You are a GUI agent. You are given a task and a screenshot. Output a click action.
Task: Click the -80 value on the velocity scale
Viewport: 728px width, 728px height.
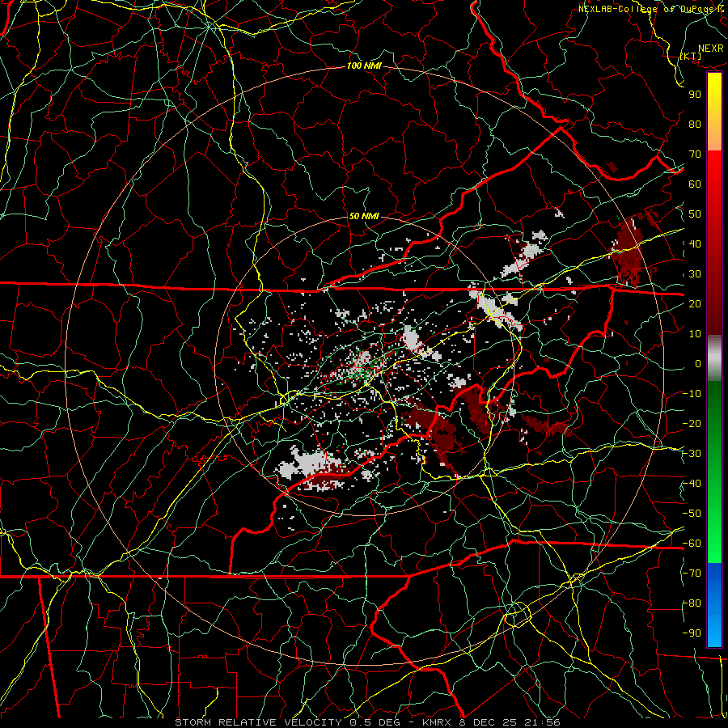pyautogui.click(x=692, y=603)
